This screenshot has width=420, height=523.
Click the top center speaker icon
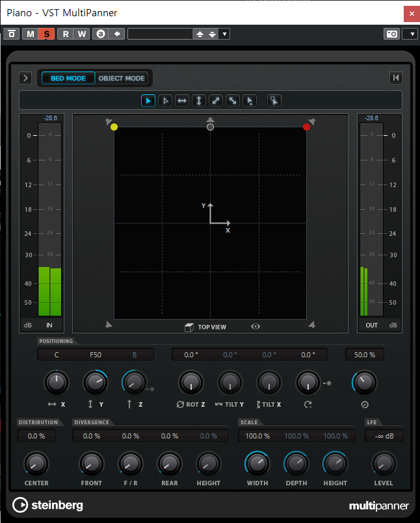click(x=210, y=120)
